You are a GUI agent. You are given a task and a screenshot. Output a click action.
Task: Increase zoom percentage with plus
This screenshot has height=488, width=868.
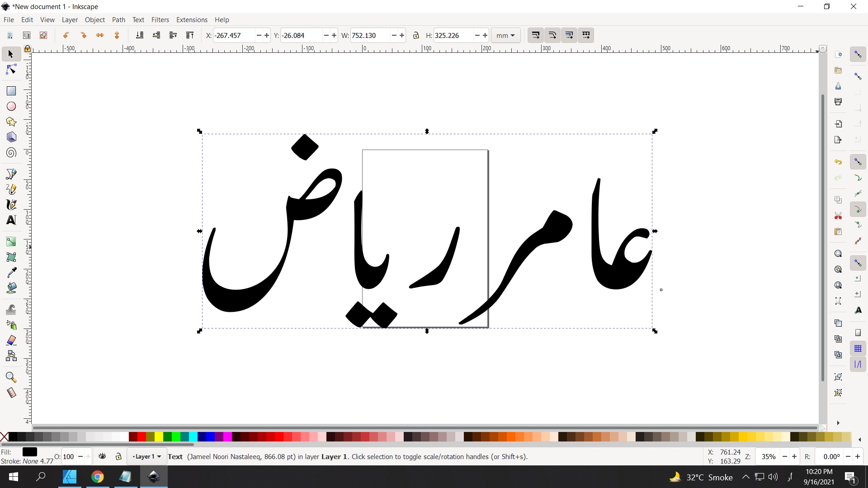[794, 456]
